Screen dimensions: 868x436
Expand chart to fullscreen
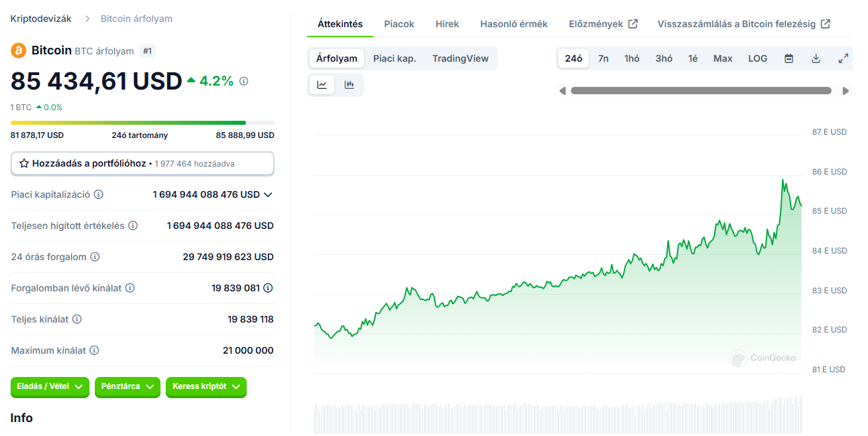pos(843,58)
